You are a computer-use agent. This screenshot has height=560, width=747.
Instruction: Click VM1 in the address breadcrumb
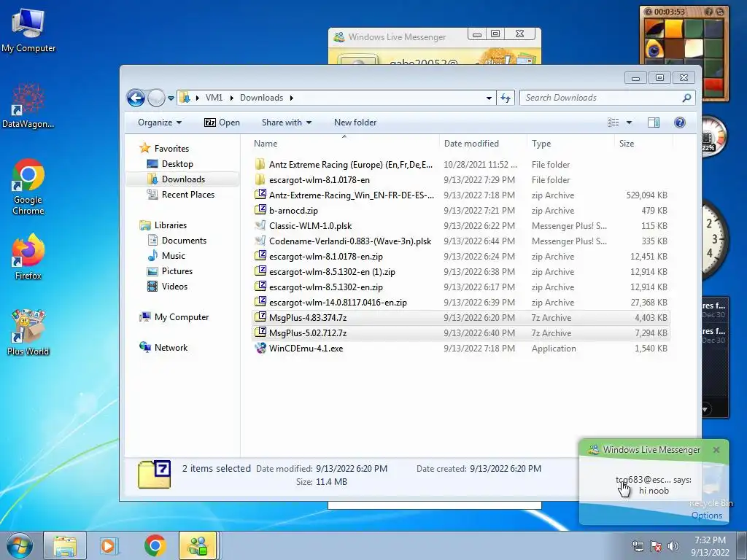click(x=214, y=98)
